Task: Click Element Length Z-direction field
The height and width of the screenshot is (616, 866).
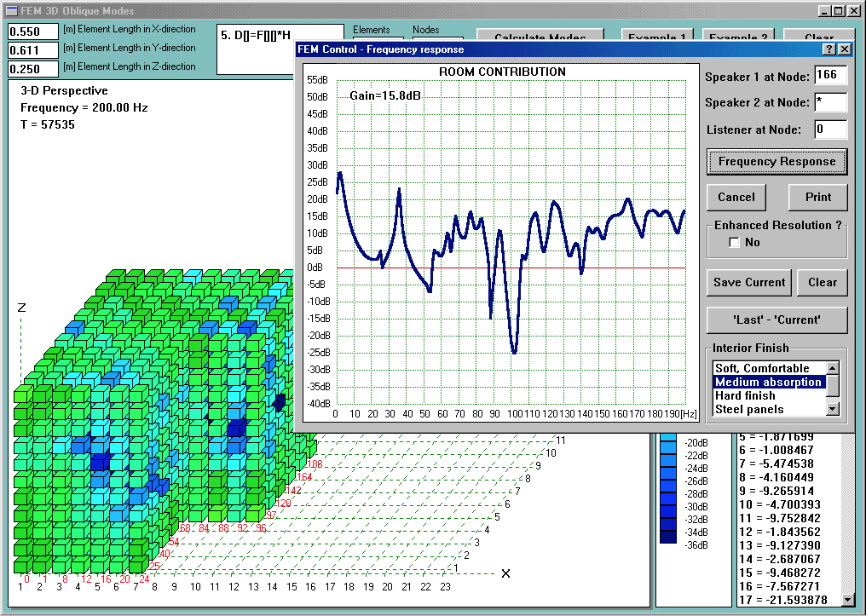Action: (33, 69)
